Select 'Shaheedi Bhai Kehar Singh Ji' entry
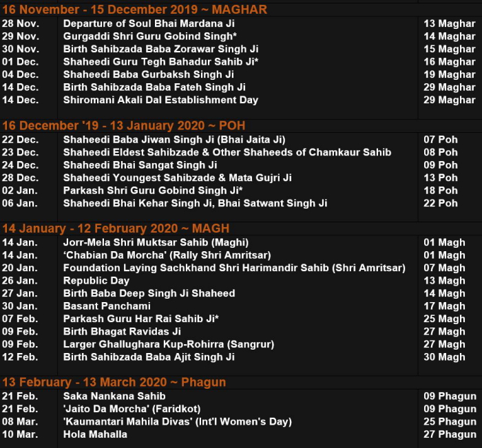482x448 pixels. (x=195, y=204)
